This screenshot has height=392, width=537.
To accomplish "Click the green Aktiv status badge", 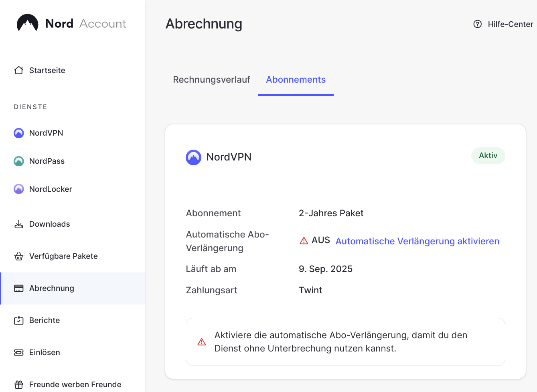I will [x=488, y=156].
